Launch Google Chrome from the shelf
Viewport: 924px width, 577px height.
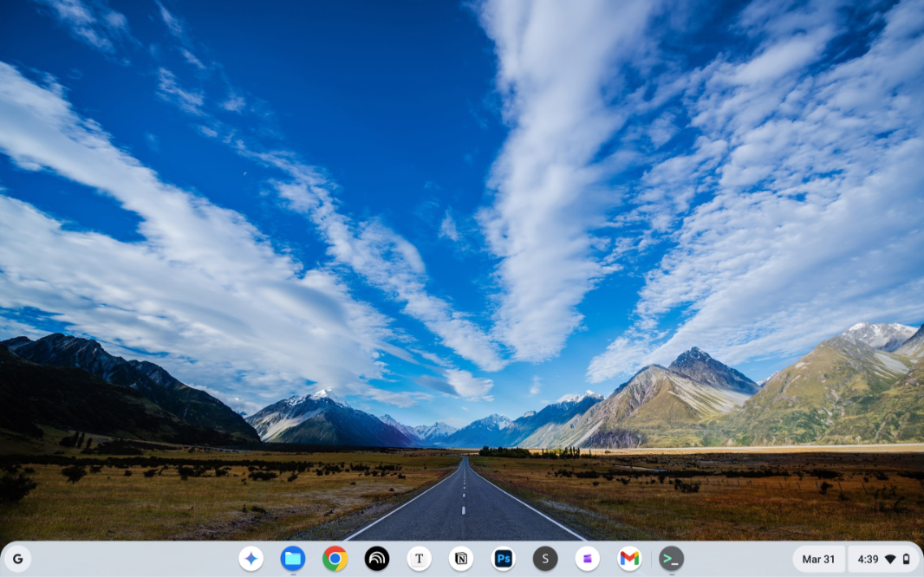click(x=335, y=559)
